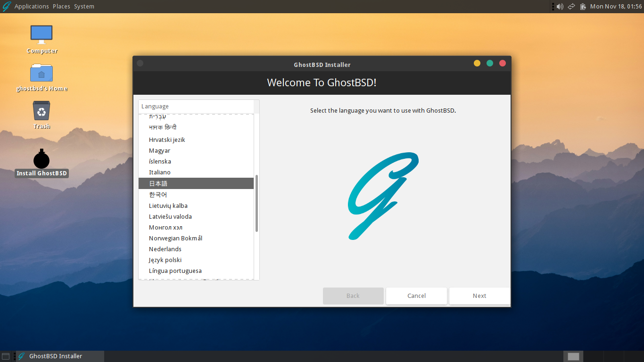Open the Places menu
This screenshot has height=362, width=644.
click(61, 7)
